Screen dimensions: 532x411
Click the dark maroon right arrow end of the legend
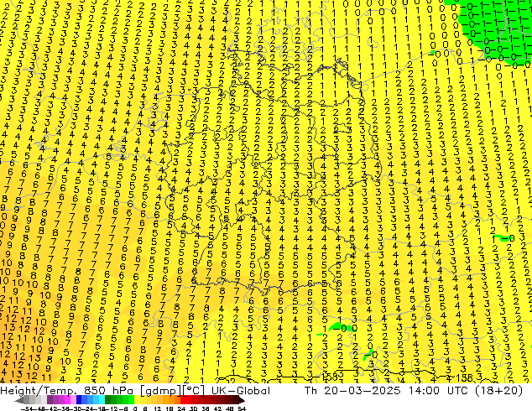pos(241,400)
